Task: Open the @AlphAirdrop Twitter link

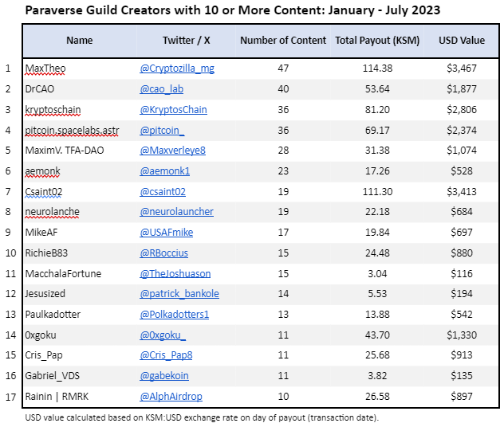Action: click(171, 397)
